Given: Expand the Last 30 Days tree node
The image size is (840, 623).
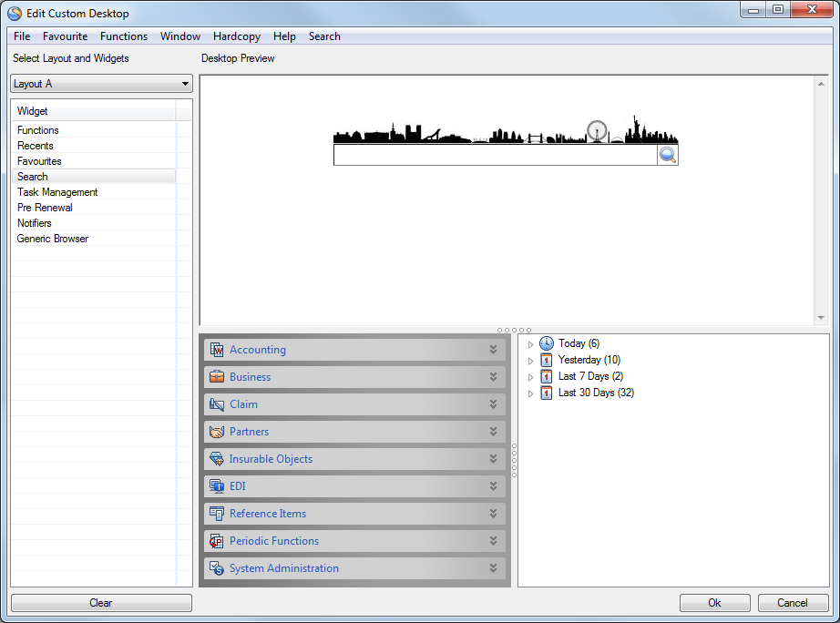Looking at the screenshot, I should 530,393.
